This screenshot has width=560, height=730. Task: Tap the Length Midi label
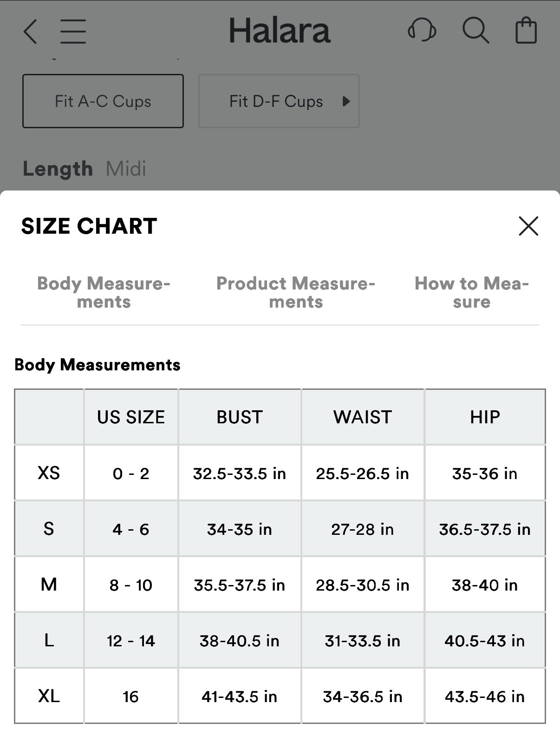tap(85, 169)
